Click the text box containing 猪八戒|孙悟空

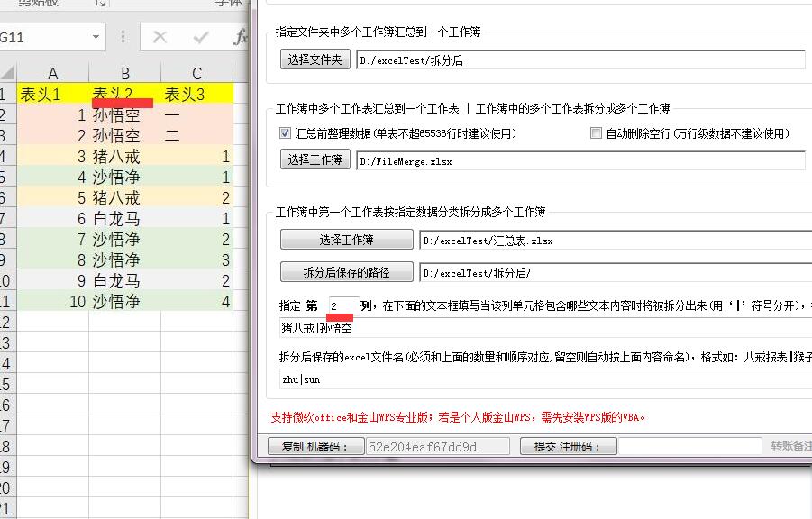(x=541, y=328)
